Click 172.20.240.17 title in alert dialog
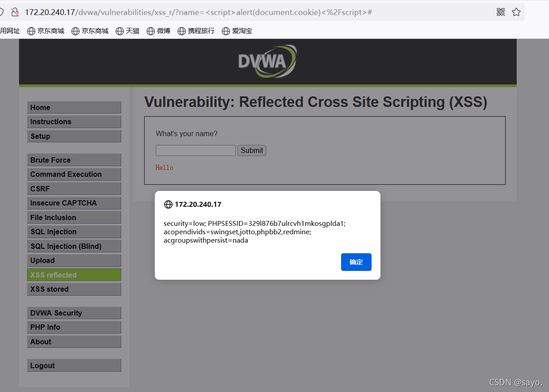The width and height of the screenshot is (549, 392). 198,205
